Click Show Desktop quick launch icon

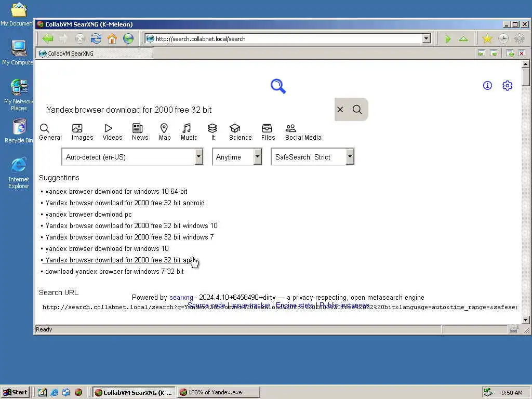[x=43, y=393]
